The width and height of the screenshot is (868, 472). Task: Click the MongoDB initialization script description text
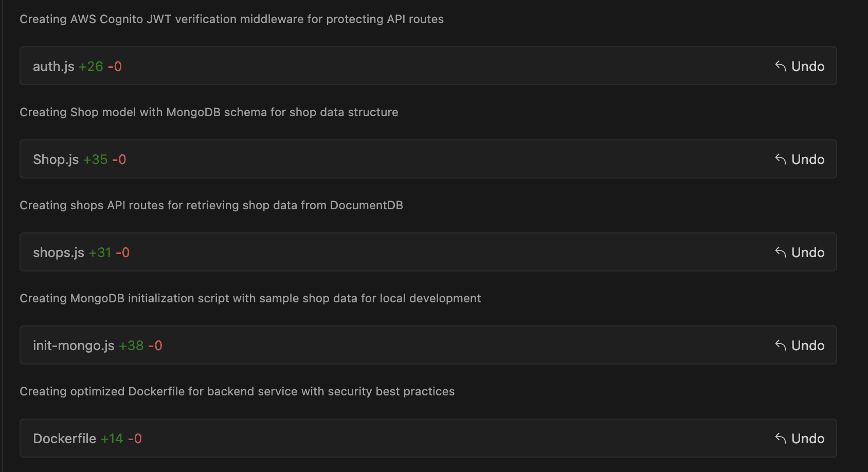tap(250, 298)
